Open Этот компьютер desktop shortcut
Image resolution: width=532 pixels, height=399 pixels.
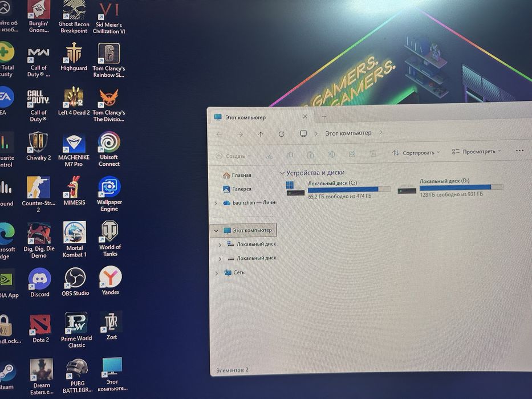(112, 374)
